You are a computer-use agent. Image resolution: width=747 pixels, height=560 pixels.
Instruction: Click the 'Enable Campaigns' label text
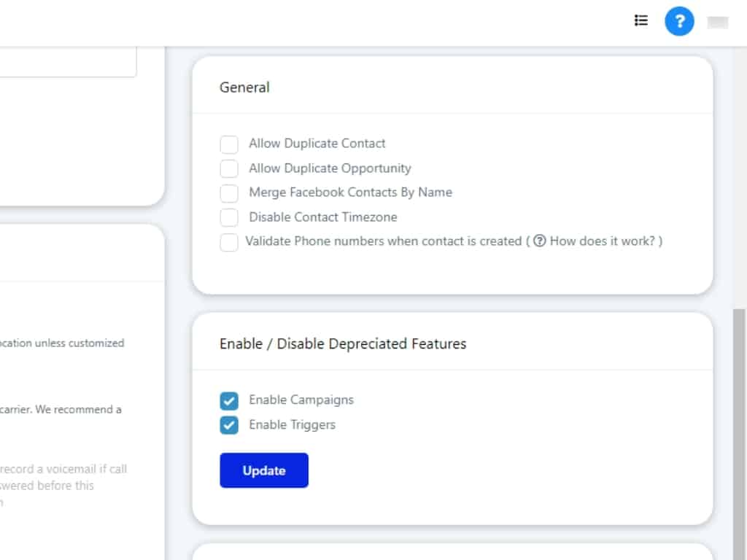tap(301, 400)
